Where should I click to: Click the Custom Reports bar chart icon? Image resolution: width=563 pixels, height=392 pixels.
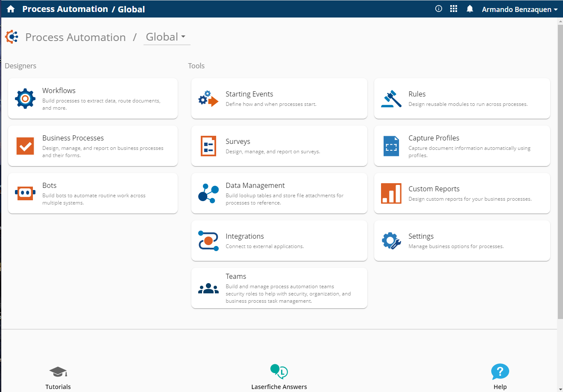(391, 193)
